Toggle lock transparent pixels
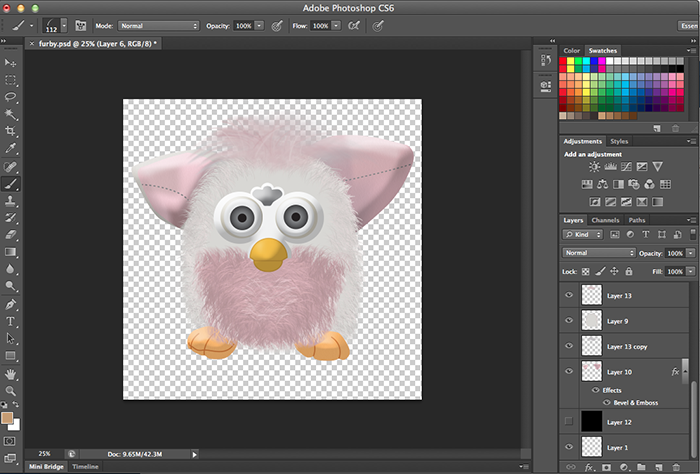The width and height of the screenshot is (700, 474). tap(586, 271)
